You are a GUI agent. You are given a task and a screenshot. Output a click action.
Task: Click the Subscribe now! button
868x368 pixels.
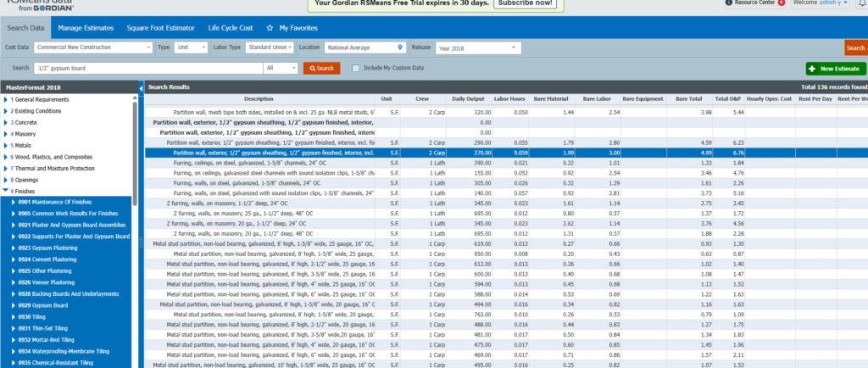point(526,3)
